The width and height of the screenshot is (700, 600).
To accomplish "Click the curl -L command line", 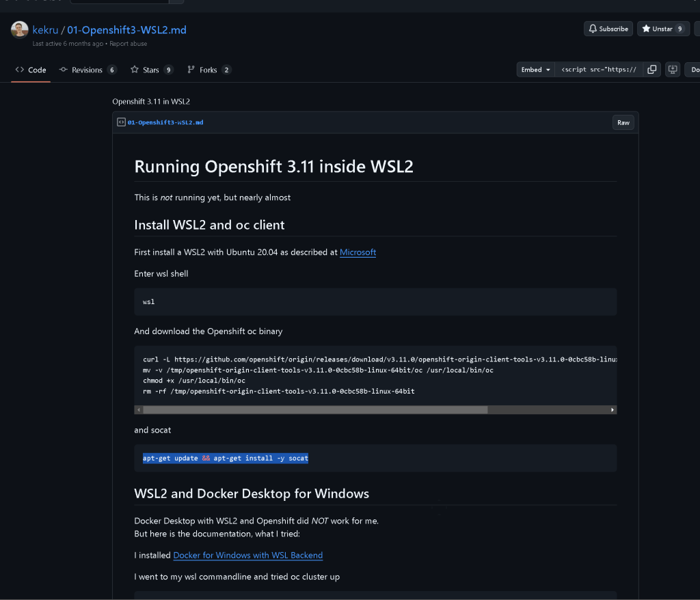I will (380, 359).
